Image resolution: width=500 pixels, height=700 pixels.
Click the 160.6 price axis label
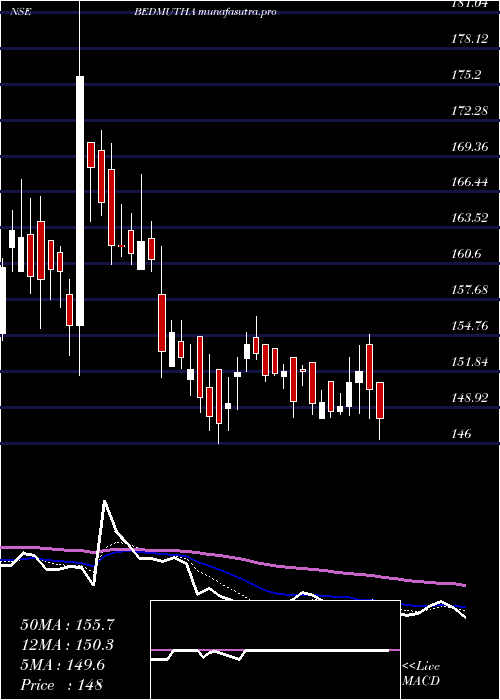click(x=467, y=254)
